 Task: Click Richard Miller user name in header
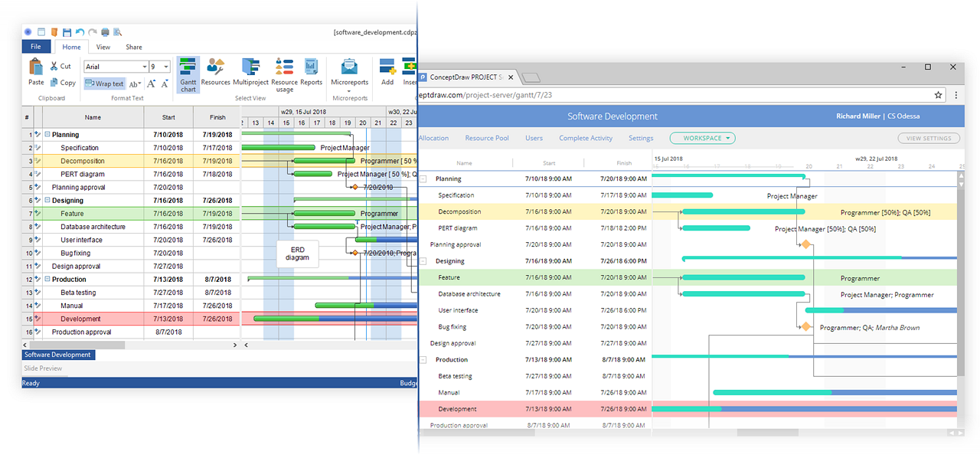pos(857,116)
